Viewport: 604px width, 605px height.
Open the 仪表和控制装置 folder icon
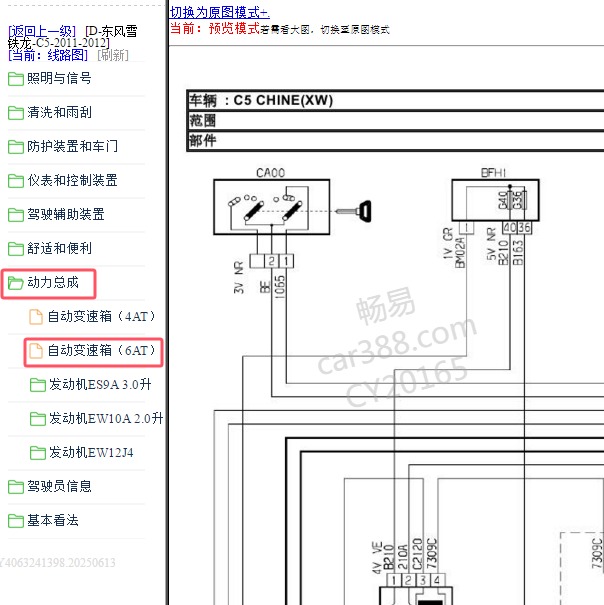(x=16, y=181)
